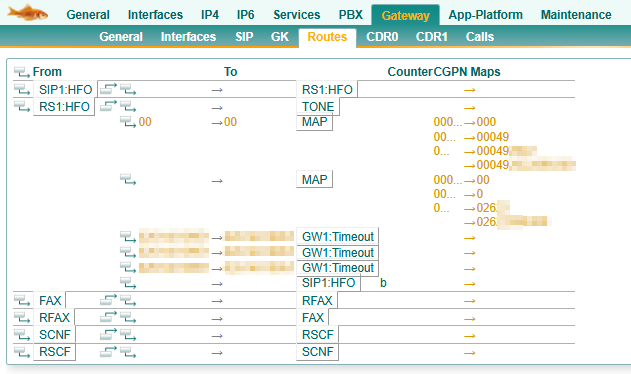Open the App-Platform tab
Image resolution: width=631 pixels, height=374 pixels.
click(x=485, y=15)
